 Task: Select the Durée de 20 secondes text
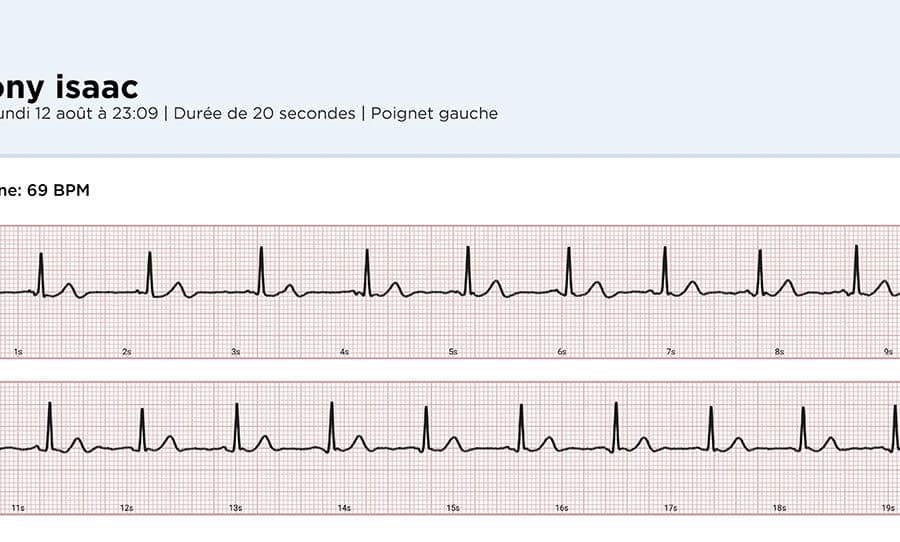click(x=264, y=113)
